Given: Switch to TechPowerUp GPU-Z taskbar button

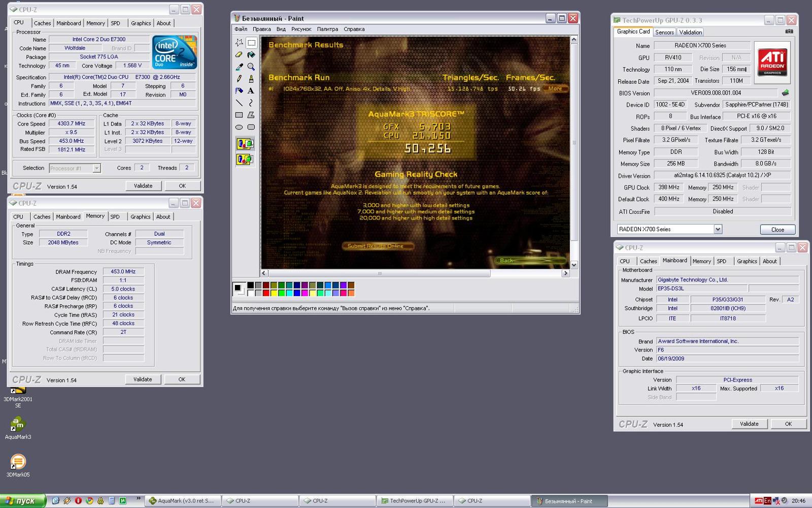Looking at the screenshot, I should [x=414, y=501].
